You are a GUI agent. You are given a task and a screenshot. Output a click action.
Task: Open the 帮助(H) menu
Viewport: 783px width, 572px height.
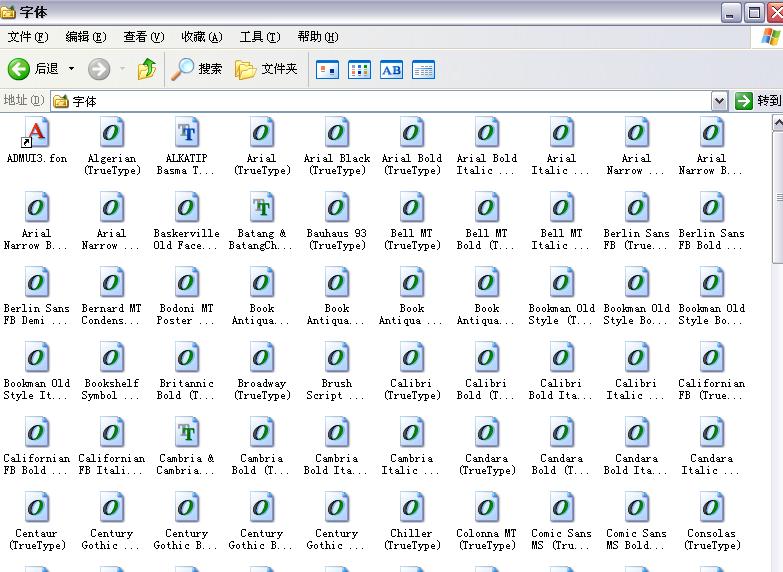[x=318, y=37]
